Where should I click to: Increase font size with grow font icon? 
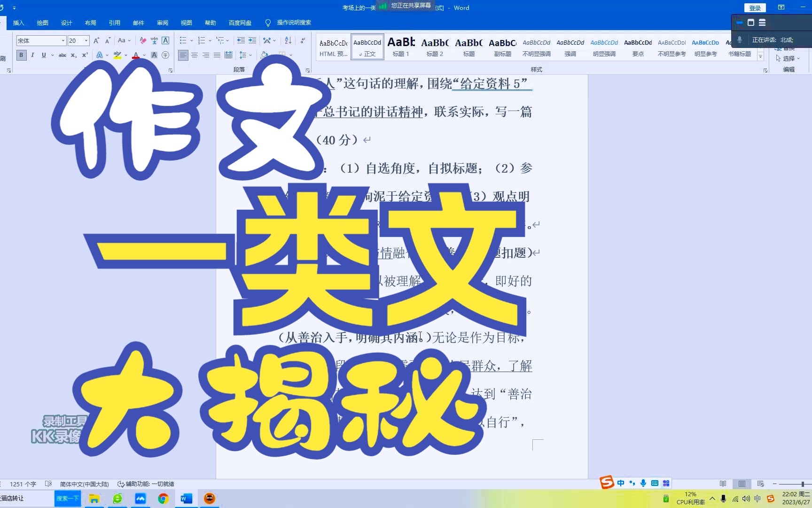pyautogui.click(x=96, y=41)
